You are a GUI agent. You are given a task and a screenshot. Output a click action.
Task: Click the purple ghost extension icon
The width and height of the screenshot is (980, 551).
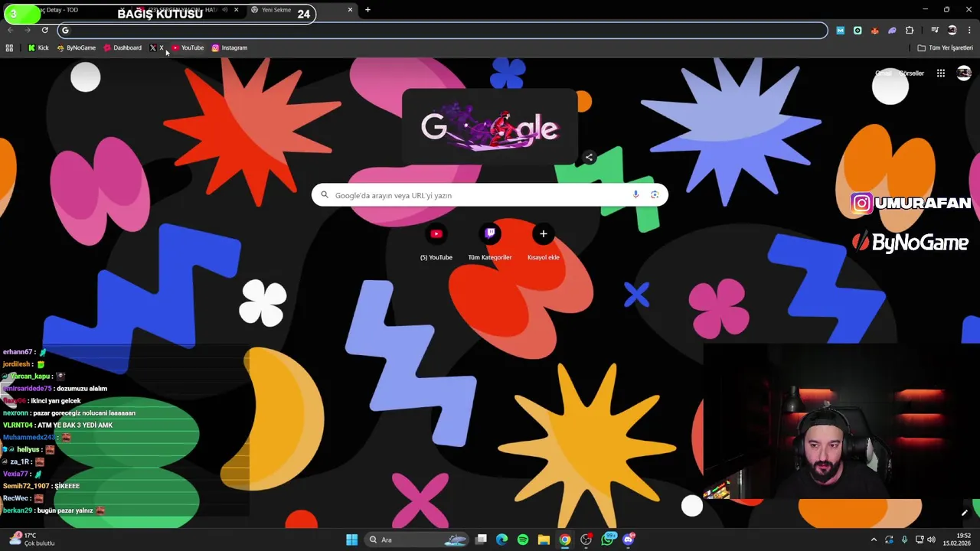[892, 31]
